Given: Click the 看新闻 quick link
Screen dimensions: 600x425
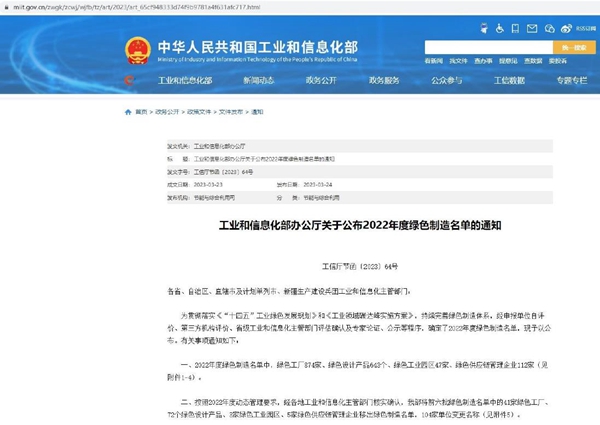Looking at the screenshot, I should click(x=434, y=61).
